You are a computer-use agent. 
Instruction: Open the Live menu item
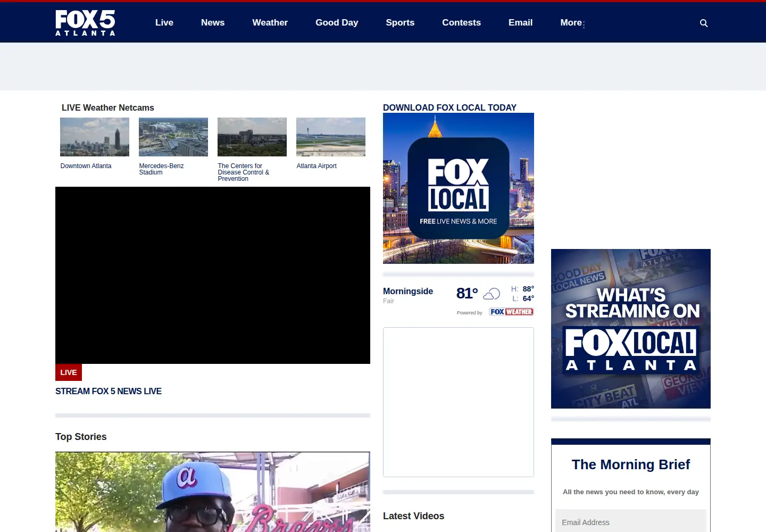[x=164, y=22]
